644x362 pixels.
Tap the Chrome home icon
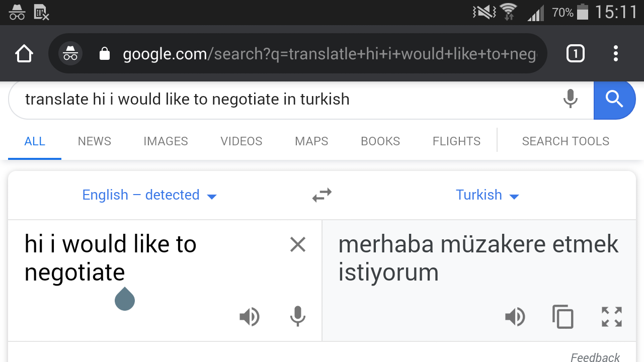(24, 54)
